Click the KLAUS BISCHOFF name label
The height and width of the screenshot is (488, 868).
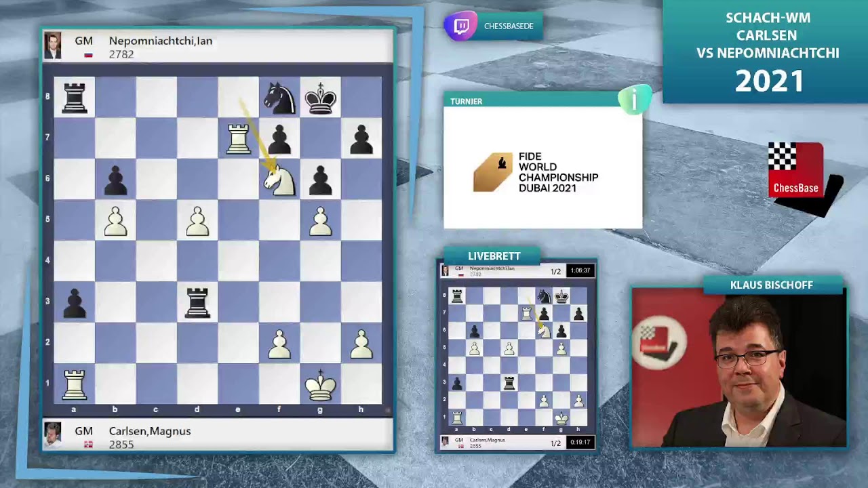(x=771, y=285)
